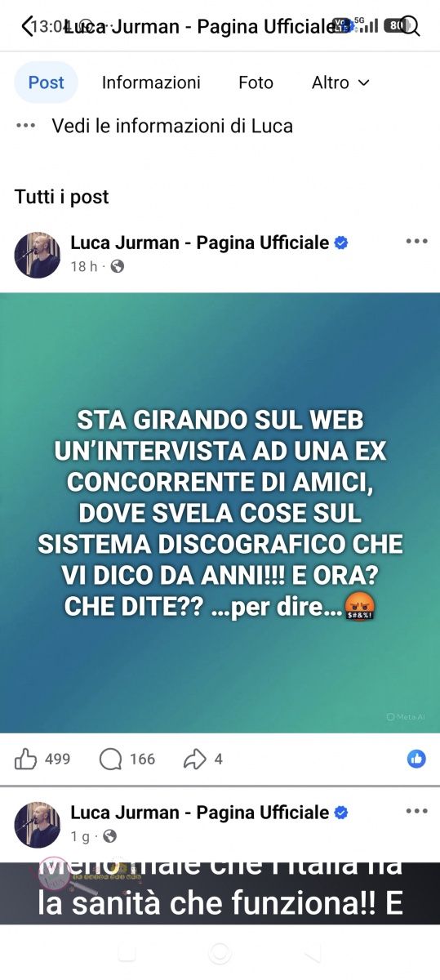This screenshot has height=980, width=440.
Task: Open the page name link on the 18 h post
Action: point(200,242)
